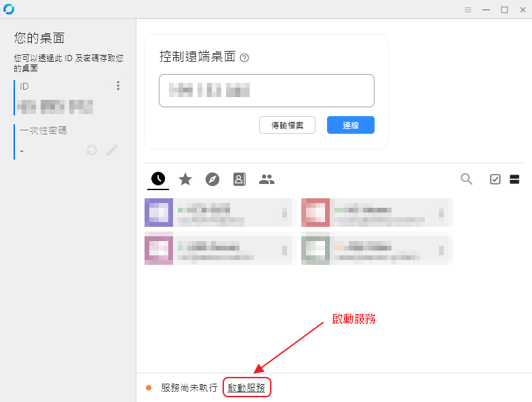Select the purple recent session thumbnail
This screenshot has height=402, width=532.
(159, 213)
